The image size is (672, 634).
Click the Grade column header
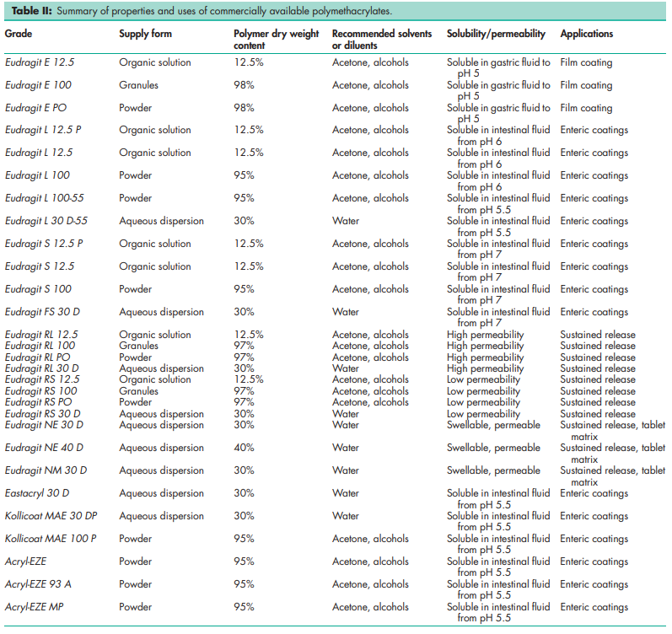[19, 35]
